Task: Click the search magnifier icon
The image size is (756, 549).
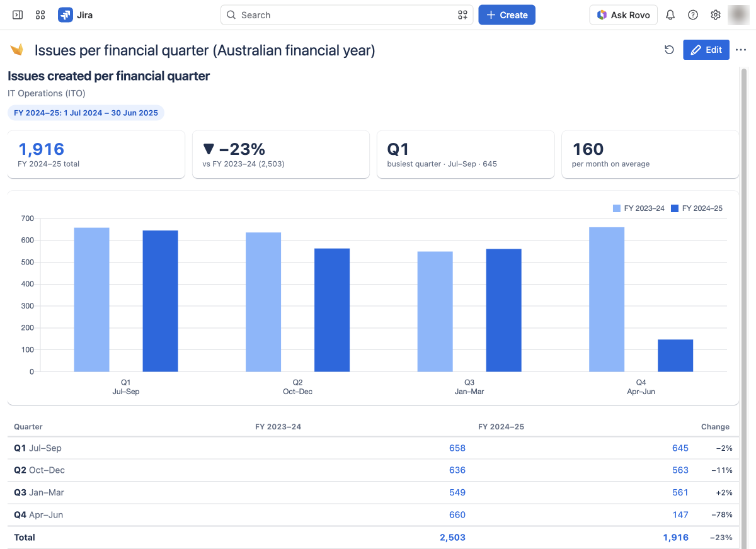Action: point(231,15)
